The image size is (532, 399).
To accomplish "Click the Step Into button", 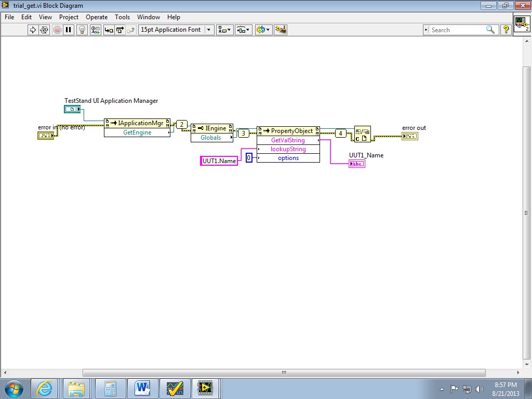I will (109, 30).
